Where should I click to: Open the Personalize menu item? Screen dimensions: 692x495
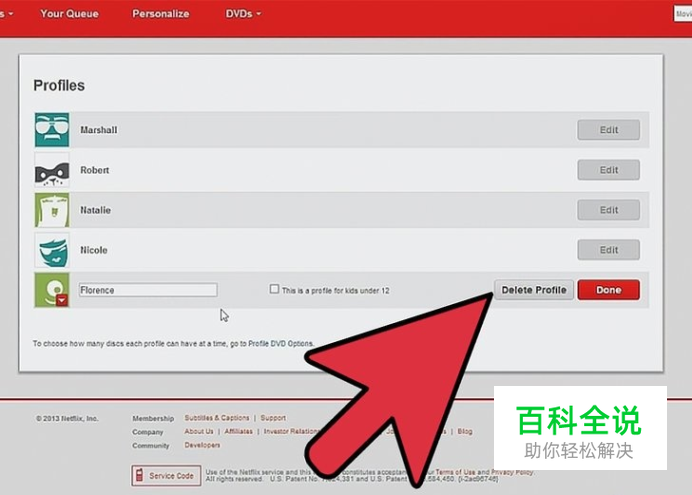point(161,14)
